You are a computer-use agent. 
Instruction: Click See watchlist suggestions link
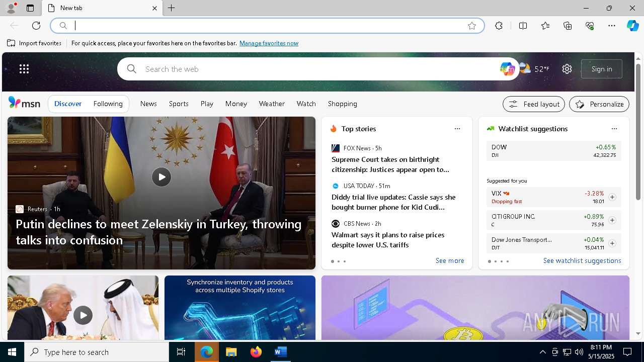point(582,260)
